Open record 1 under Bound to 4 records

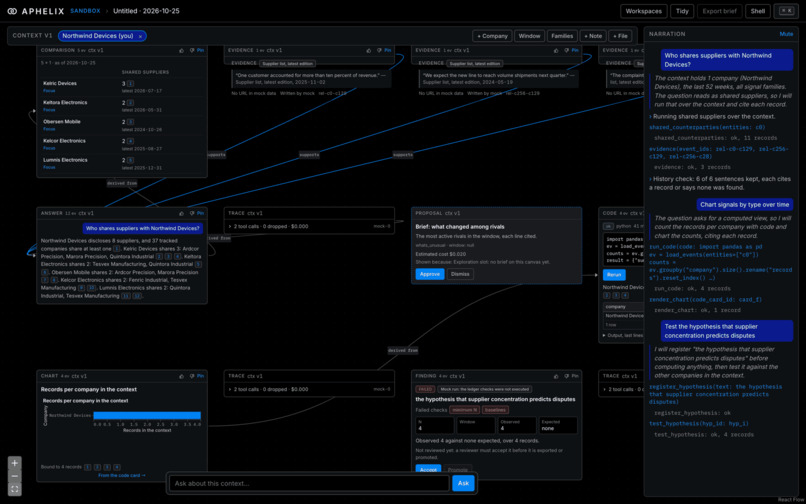click(x=87, y=467)
